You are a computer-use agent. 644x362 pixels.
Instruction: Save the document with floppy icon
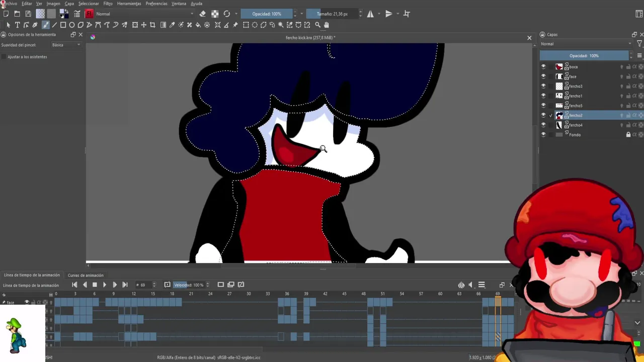coord(28,14)
